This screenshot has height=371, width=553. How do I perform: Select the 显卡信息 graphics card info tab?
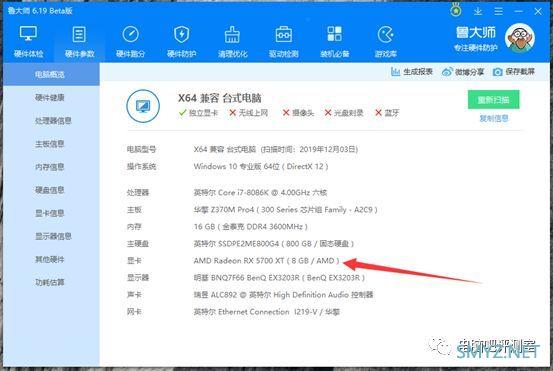coord(50,213)
